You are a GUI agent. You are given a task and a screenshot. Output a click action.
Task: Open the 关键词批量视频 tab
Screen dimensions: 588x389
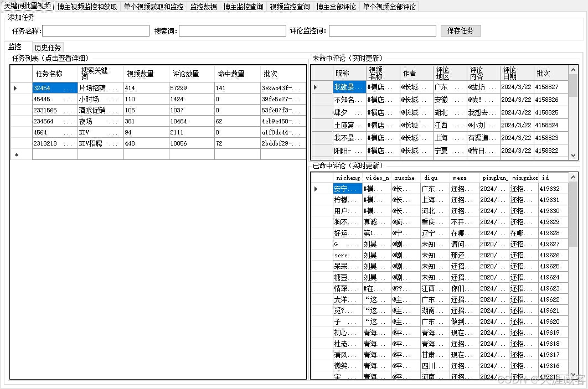27,6
